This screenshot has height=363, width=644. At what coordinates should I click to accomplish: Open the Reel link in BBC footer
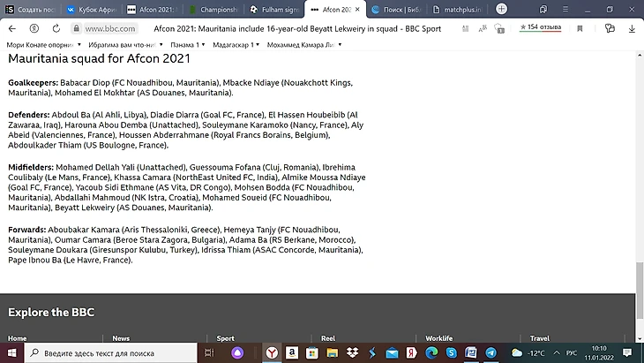(x=328, y=338)
